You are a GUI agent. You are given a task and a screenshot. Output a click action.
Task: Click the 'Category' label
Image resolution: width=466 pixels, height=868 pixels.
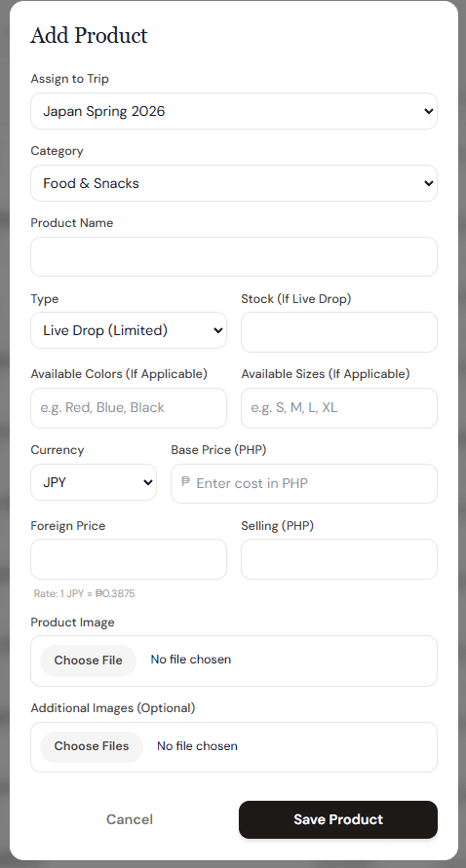pyautogui.click(x=58, y=151)
